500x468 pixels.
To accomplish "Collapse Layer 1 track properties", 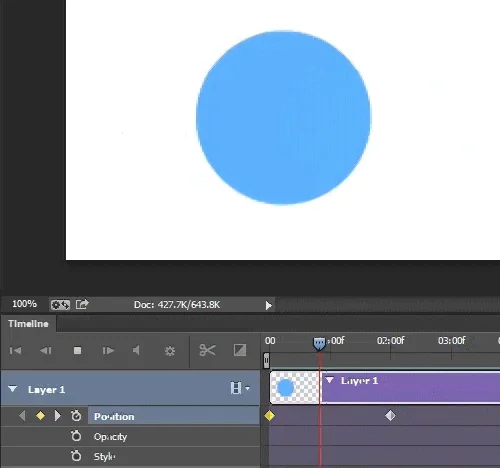I will point(13,389).
